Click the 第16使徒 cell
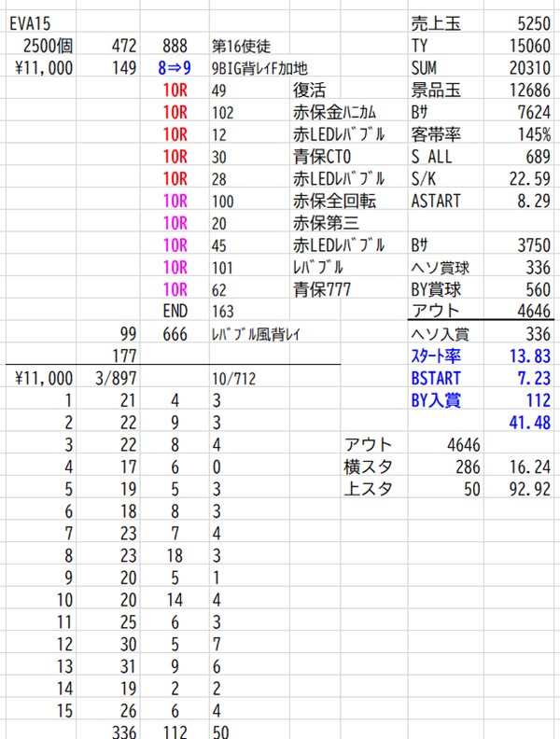 pos(240,45)
